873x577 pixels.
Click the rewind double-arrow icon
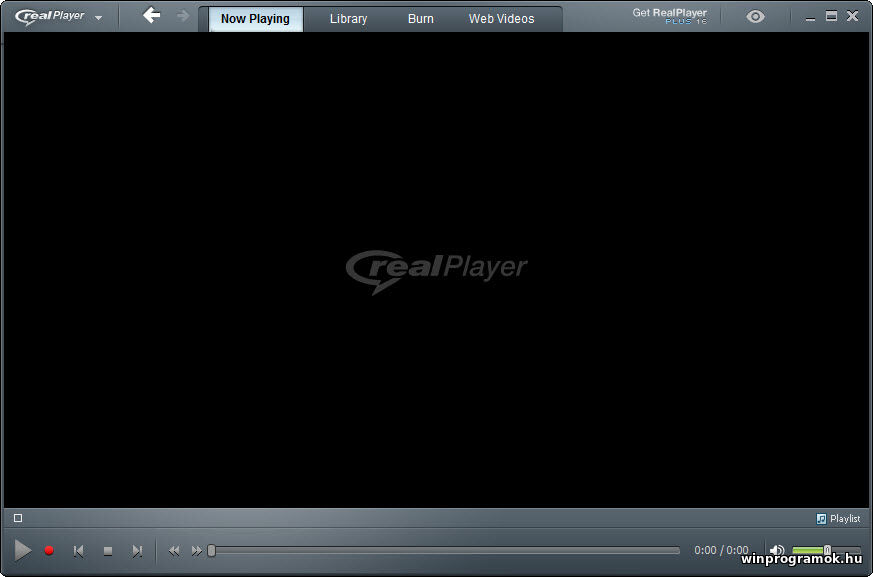point(174,551)
